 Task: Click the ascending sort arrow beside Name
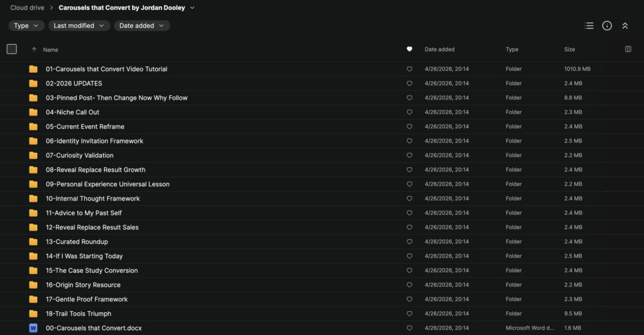[34, 50]
